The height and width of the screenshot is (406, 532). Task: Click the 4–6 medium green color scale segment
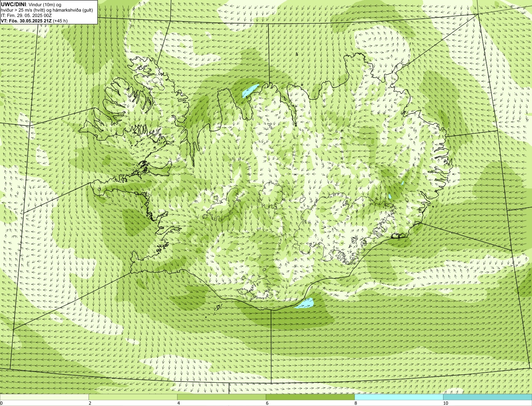click(x=222, y=397)
